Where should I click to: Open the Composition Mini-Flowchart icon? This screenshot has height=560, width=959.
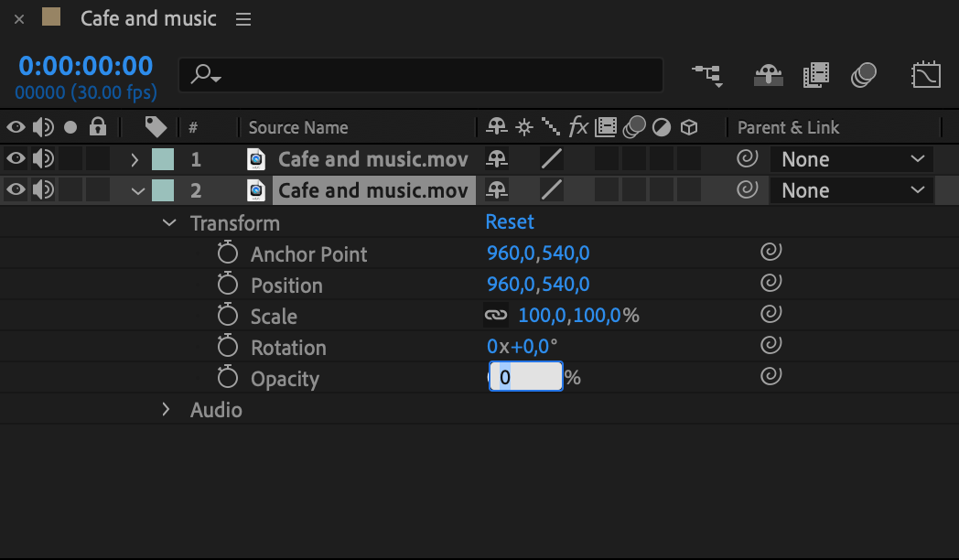706,74
